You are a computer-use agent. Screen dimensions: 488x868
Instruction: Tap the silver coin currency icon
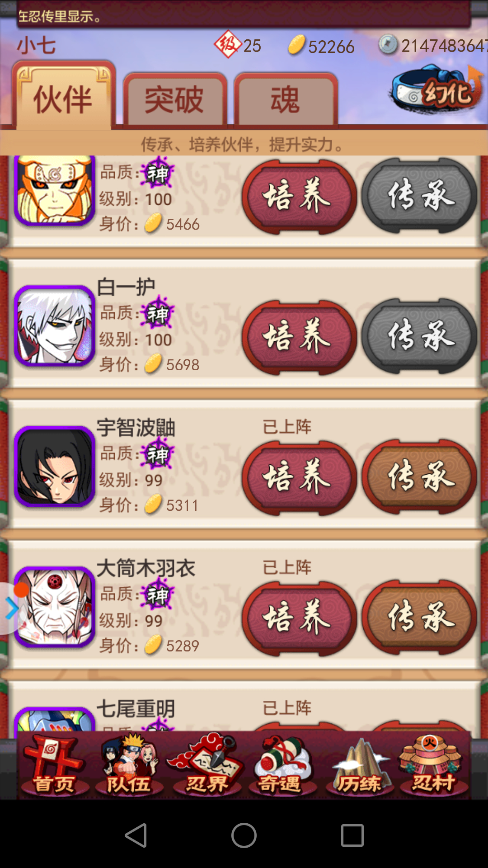[x=388, y=45]
